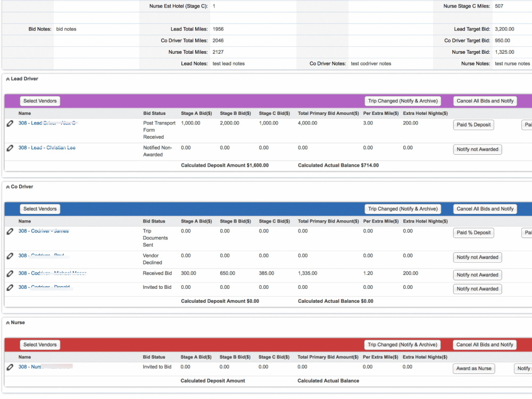Click pencil icon for 308 - Nurse row
The width and height of the screenshot is (532, 399).
pyautogui.click(x=10, y=367)
